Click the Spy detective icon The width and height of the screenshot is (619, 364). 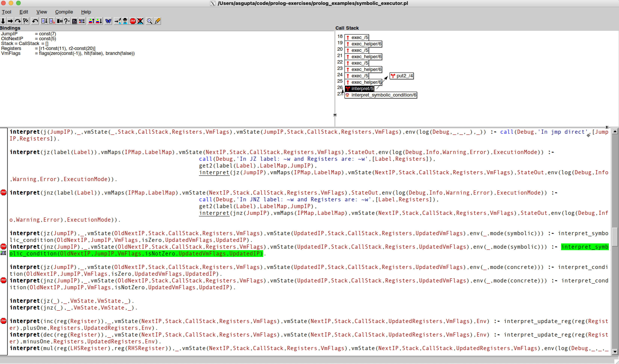coord(125,21)
